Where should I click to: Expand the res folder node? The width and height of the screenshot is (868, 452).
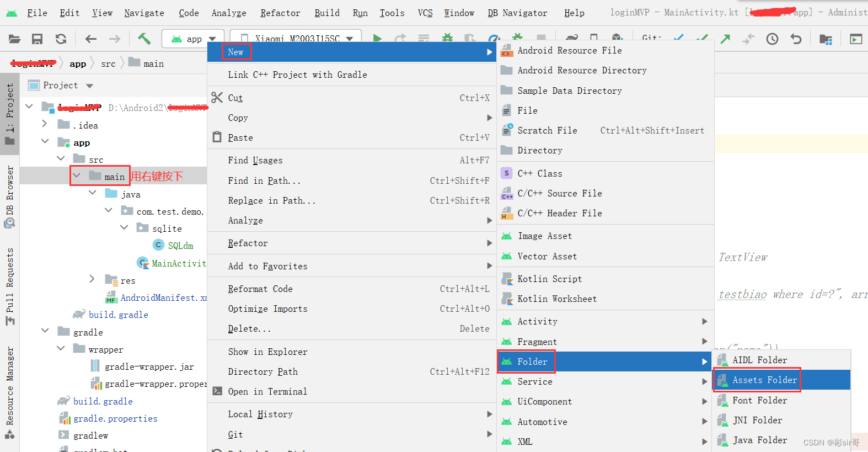click(x=92, y=279)
